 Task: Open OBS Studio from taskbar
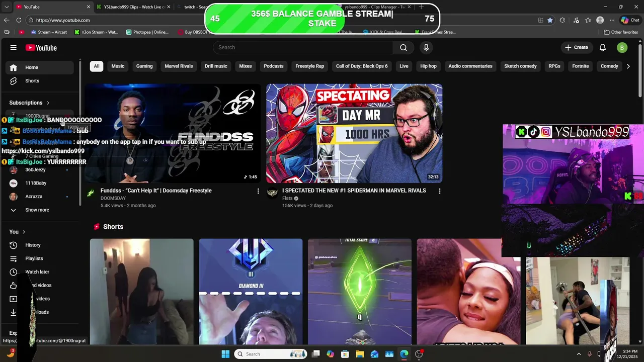[419, 354]
